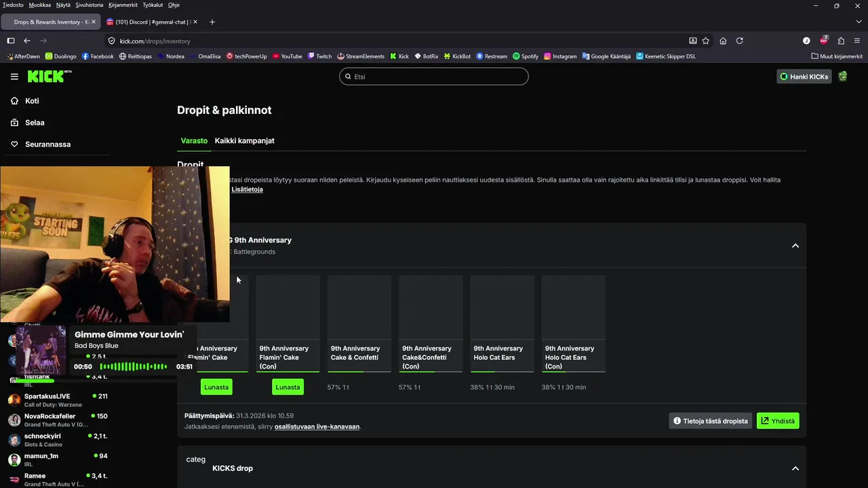Screen dimensions: 868x488
Task: Open schneckyirl channel in sidebar
Action: pos(58,440)
